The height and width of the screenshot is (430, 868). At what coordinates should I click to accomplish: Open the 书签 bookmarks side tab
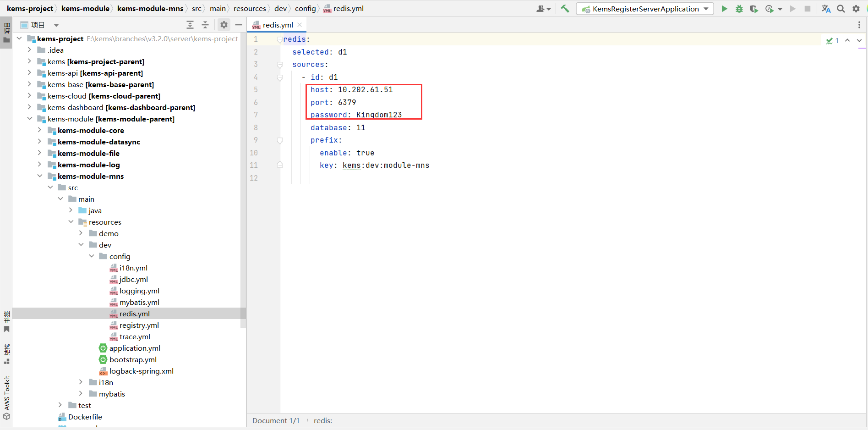coord(6,322)
